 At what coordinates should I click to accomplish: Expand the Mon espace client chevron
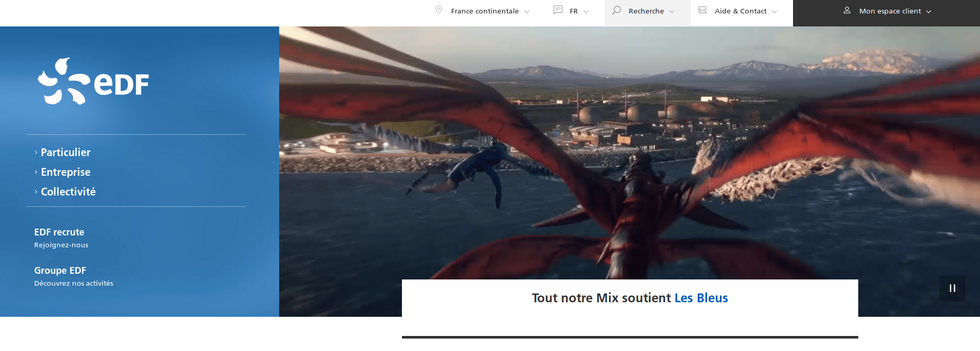point(929,11)
